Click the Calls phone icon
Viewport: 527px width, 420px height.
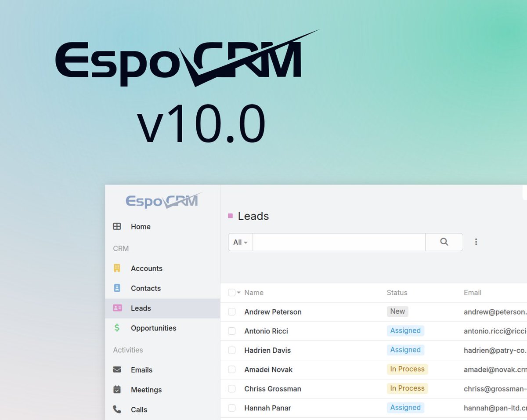pos(117,409)
